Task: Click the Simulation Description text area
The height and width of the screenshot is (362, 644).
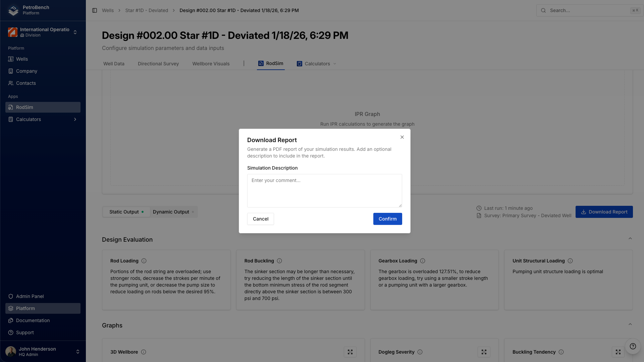Action: click(x=325, y=191)
